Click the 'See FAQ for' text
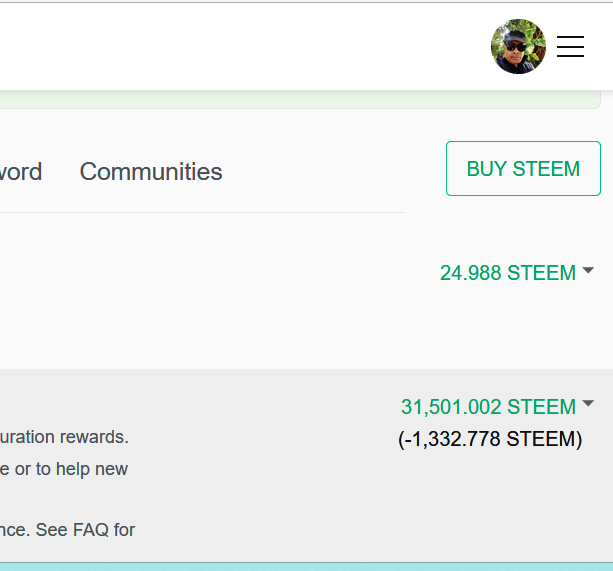Viewport: 613px width, 571px height. coord(85,530)
